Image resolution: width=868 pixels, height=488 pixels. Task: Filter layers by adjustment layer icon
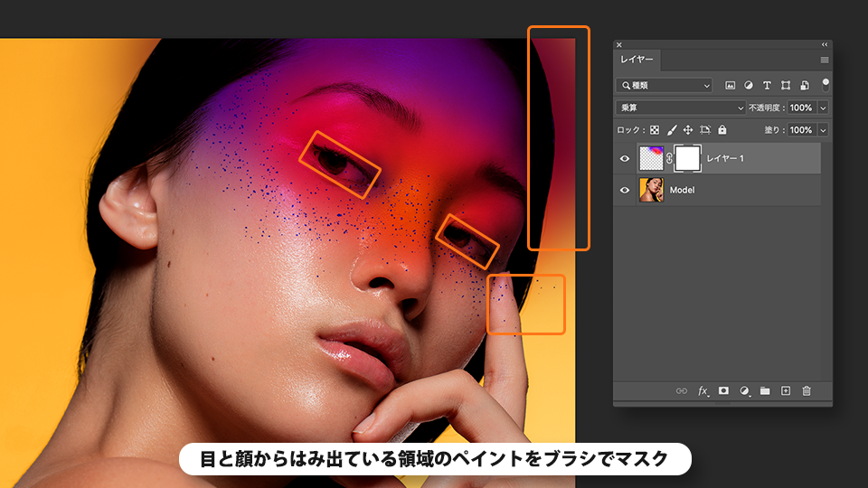(x=749, y=85)
